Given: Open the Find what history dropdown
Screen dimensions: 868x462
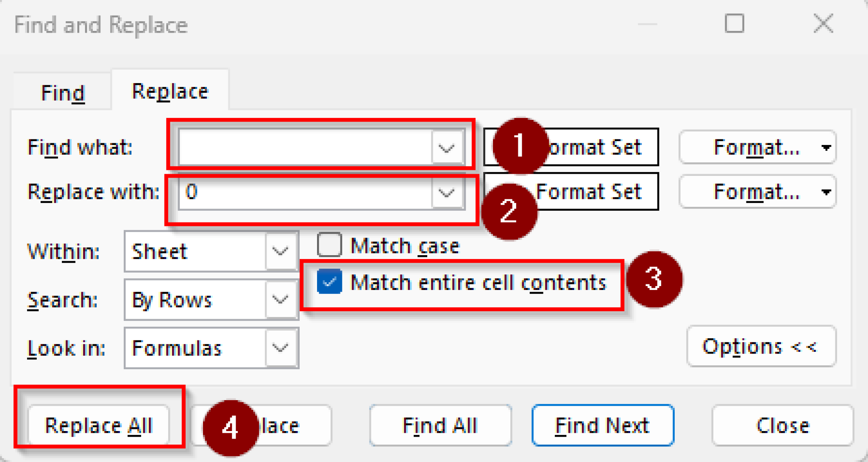Looking at the screenshot, I should click(446, 148).
